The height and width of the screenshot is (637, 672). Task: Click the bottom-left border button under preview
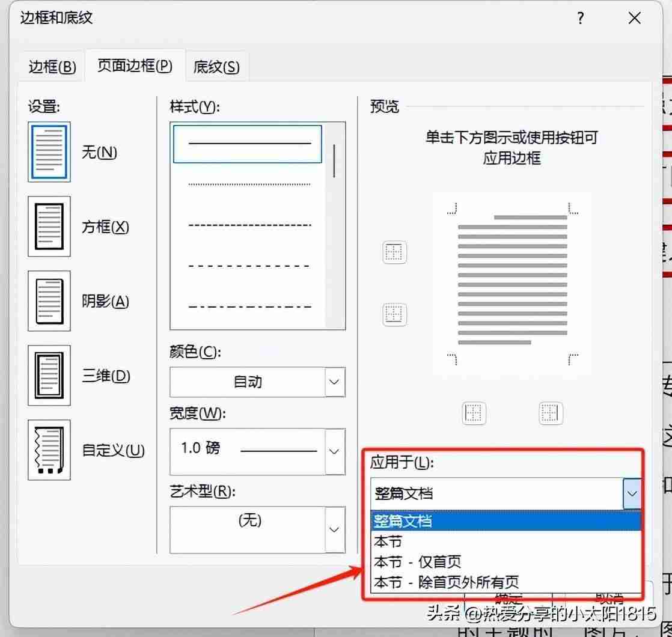tap(474, 413)
